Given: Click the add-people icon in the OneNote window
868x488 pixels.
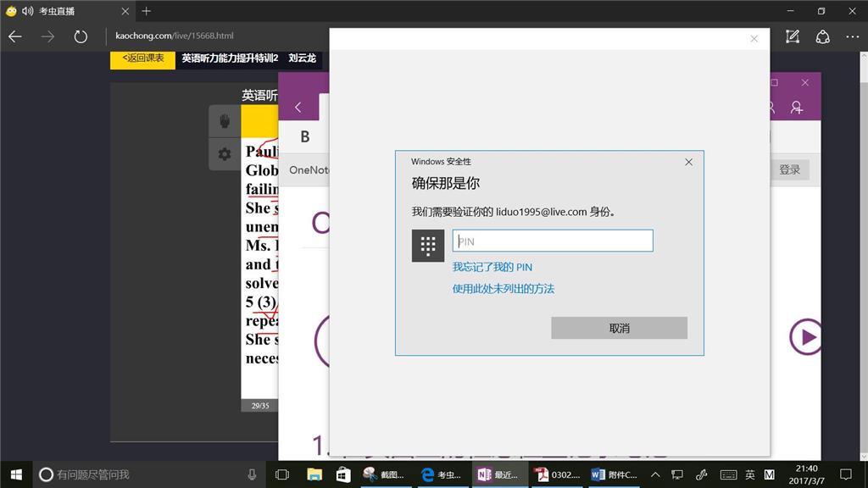Looking at the screenshot, I should tap(797, 108).
